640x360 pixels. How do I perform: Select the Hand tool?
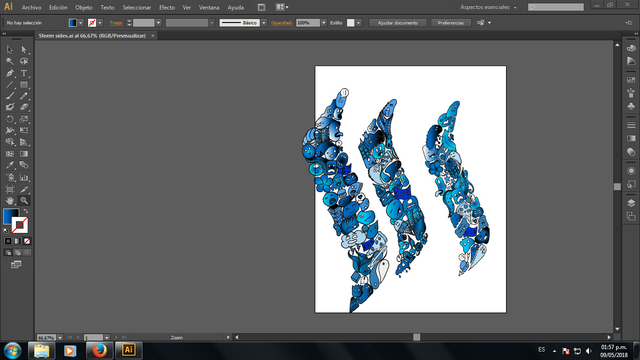tap(10, 200)
